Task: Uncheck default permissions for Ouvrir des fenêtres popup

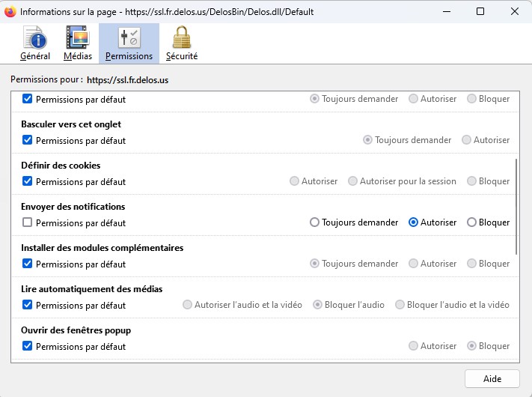Action: [x=27, y=346]
